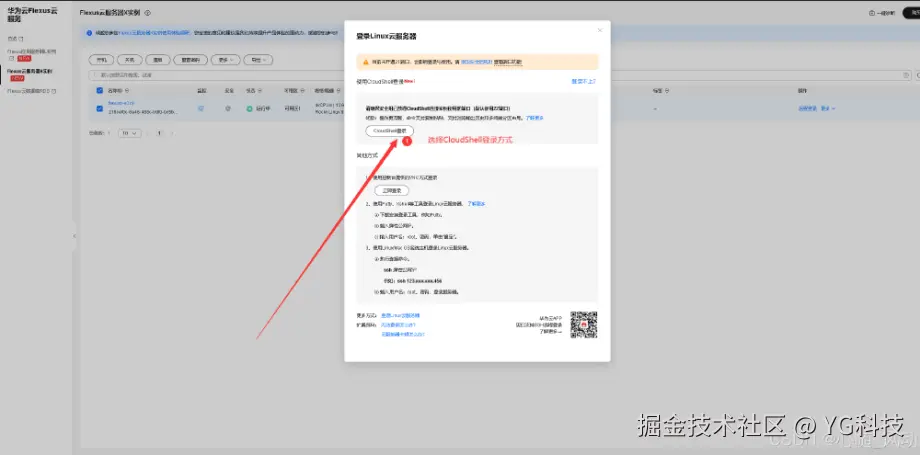Click the monitoring icon in server row
Image resolution: width=920 pixels, height=455 pixels.
(201, 109)
